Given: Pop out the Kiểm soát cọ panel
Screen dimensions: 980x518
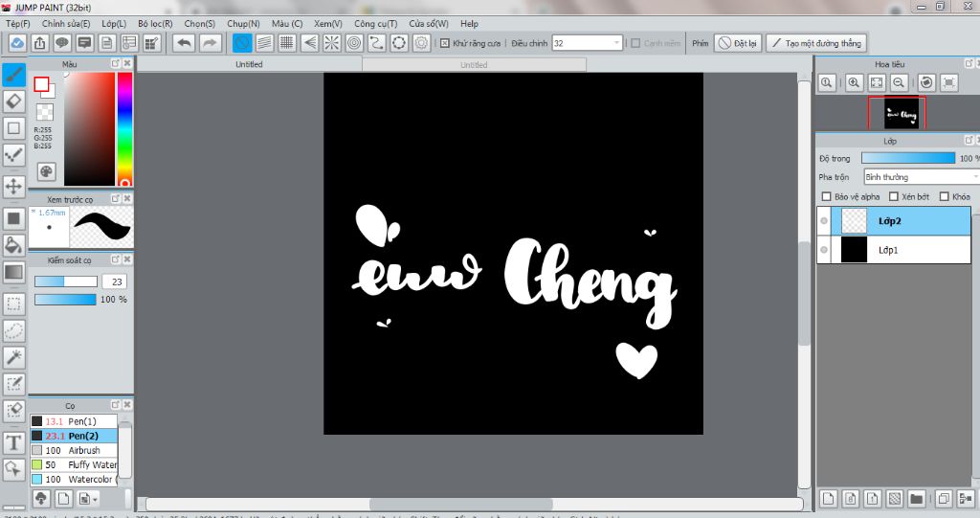Looking at the screenshot, I should 116,259.
